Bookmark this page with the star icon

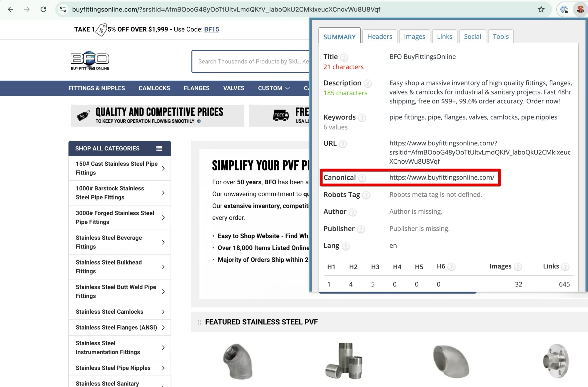(541, 9)
